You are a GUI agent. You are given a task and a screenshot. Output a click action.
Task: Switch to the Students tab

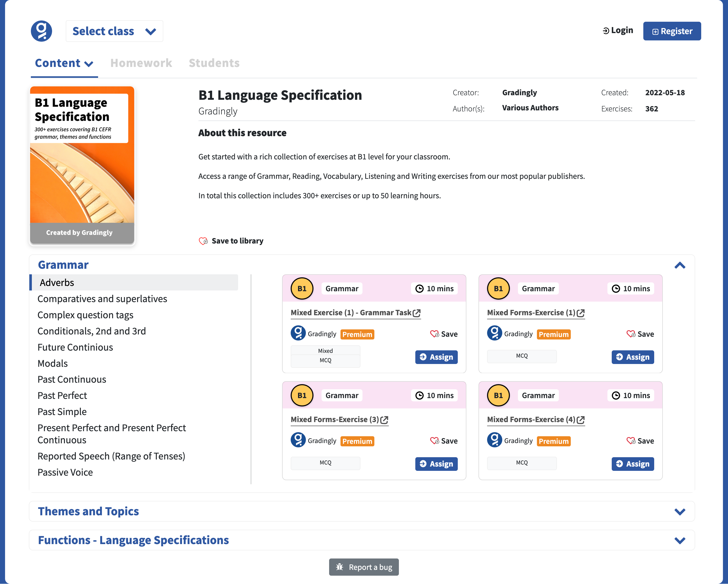click(214, 63)
